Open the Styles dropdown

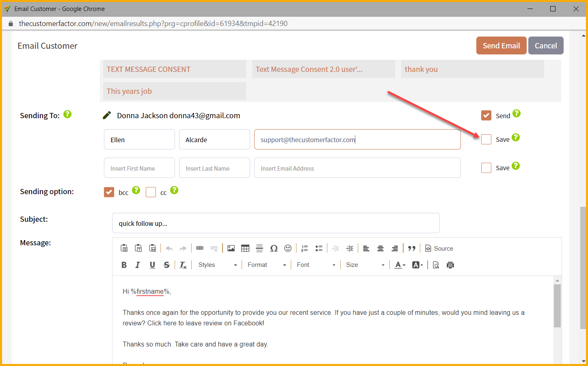[218, 265]
